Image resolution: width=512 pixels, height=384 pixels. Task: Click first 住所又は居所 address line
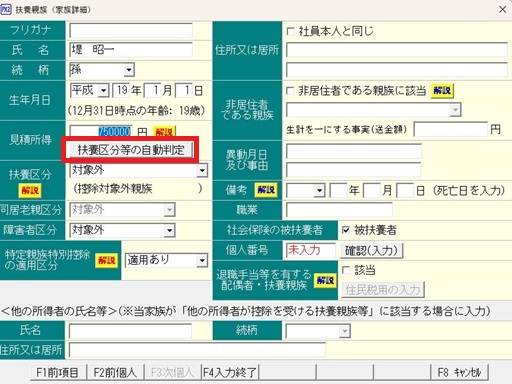[x=397, y=50]
